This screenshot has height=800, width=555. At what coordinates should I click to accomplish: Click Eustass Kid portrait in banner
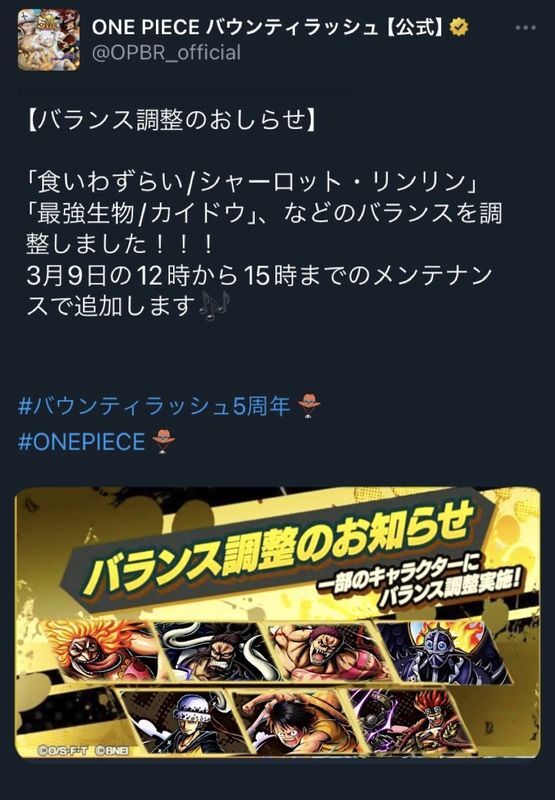coord(411,719)
